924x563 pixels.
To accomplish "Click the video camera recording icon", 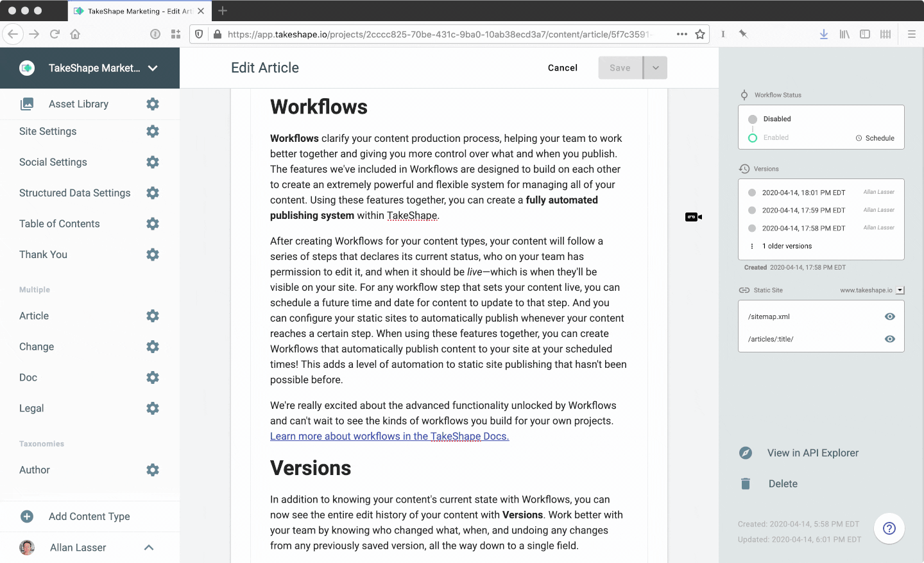I will tap(694, 217).
